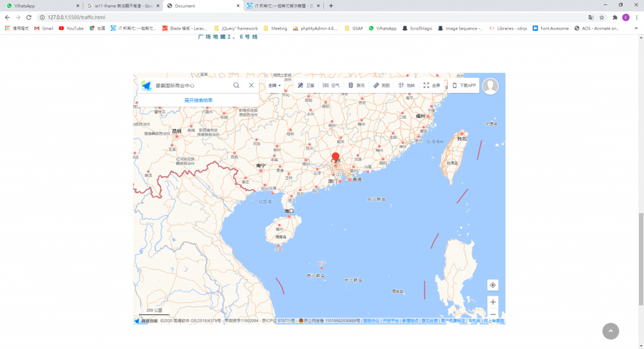
Task: Open the Chrome extensions puzzle icon
Action: [615, 17]
